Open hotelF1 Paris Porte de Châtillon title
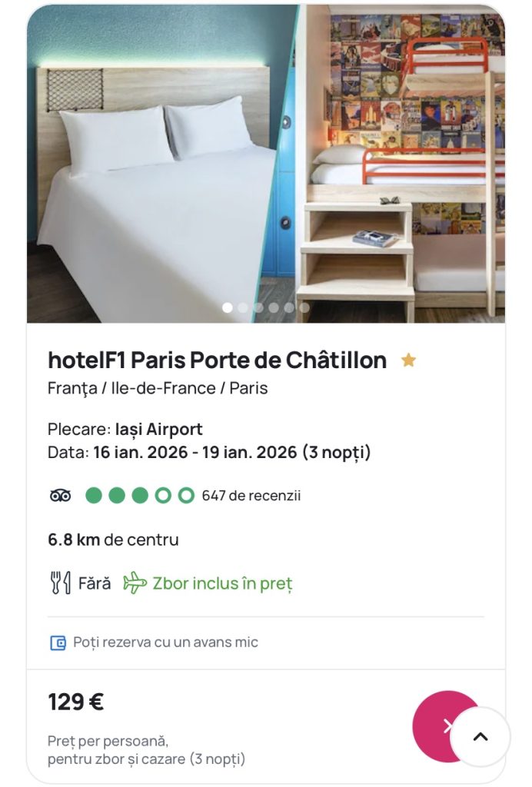The image size is (532, 787). (217, 360)
